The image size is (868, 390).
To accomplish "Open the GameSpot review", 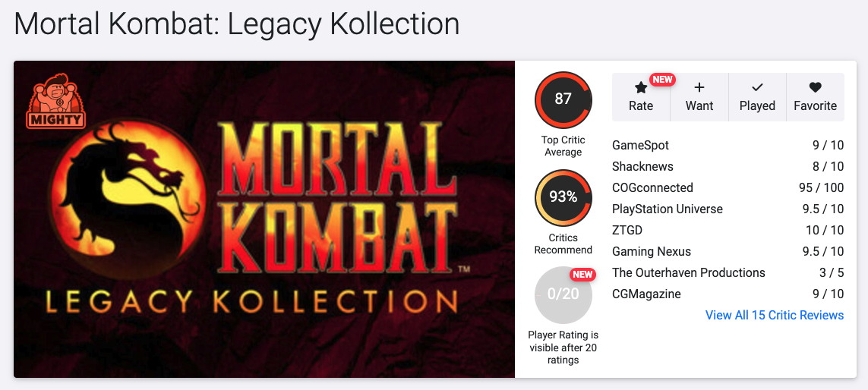I will click(x=641, y=145).
